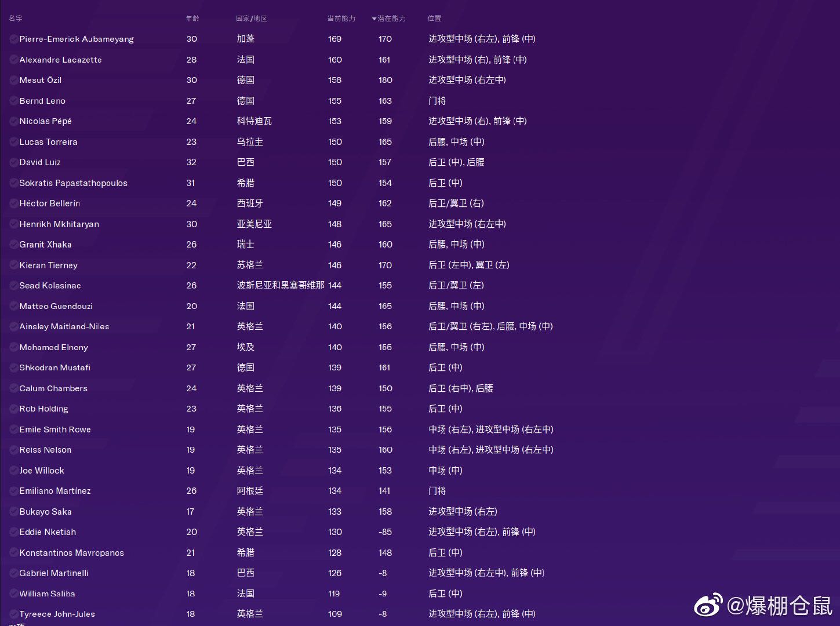
Task: Toggle the row checkmark for Bernd Leno
Action: (x=13, y=101)
